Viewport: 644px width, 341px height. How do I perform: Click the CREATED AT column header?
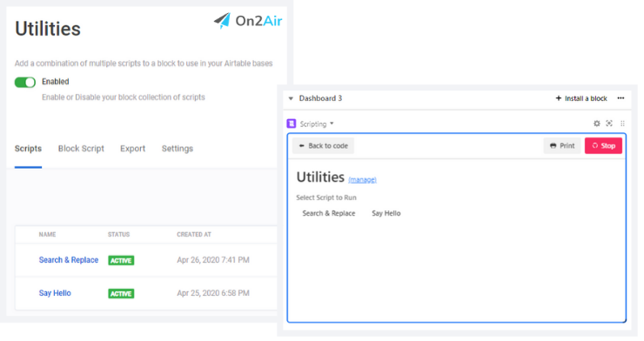[194, 234]
